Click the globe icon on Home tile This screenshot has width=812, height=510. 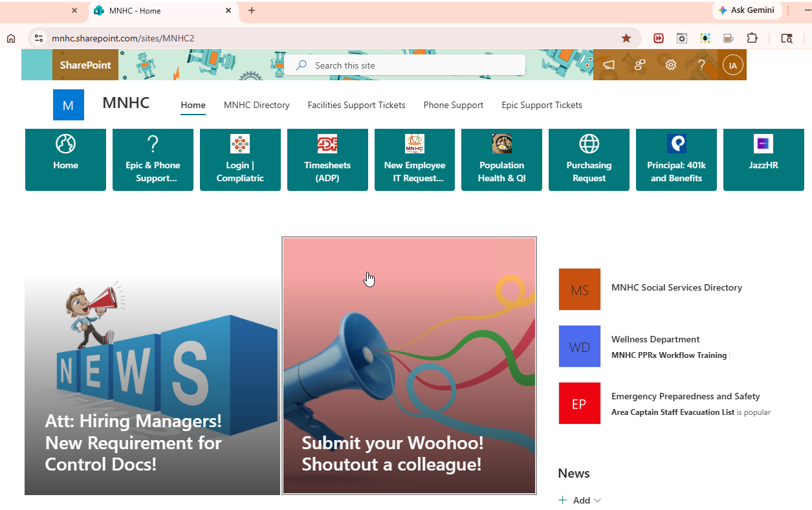tap(65, 144)
